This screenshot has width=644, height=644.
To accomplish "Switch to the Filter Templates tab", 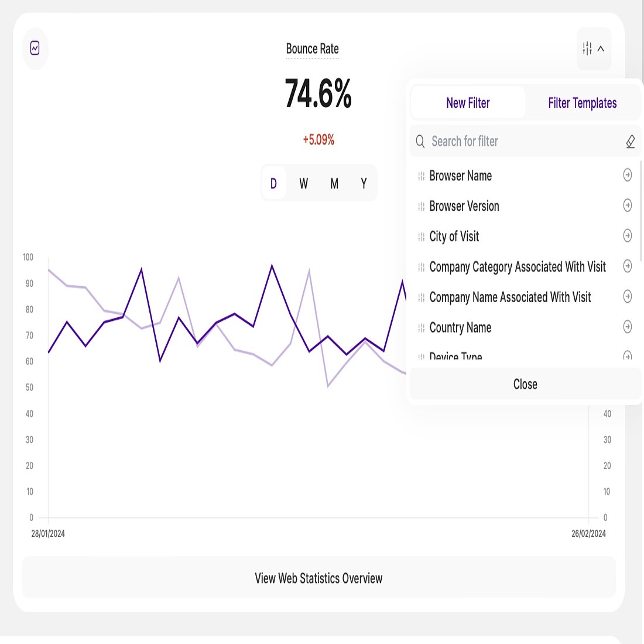I will click(582, 103).
